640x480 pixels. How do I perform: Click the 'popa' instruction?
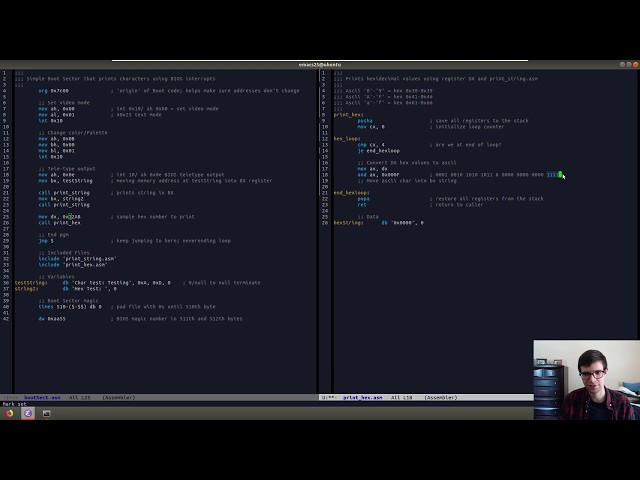(363, 199)
